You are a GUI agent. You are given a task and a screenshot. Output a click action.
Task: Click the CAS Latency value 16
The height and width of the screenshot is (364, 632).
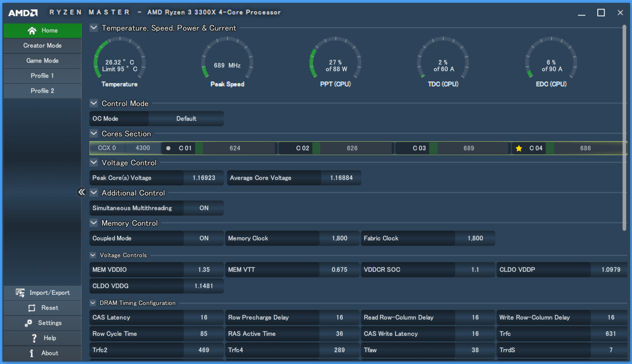click(x=204, y=317)
